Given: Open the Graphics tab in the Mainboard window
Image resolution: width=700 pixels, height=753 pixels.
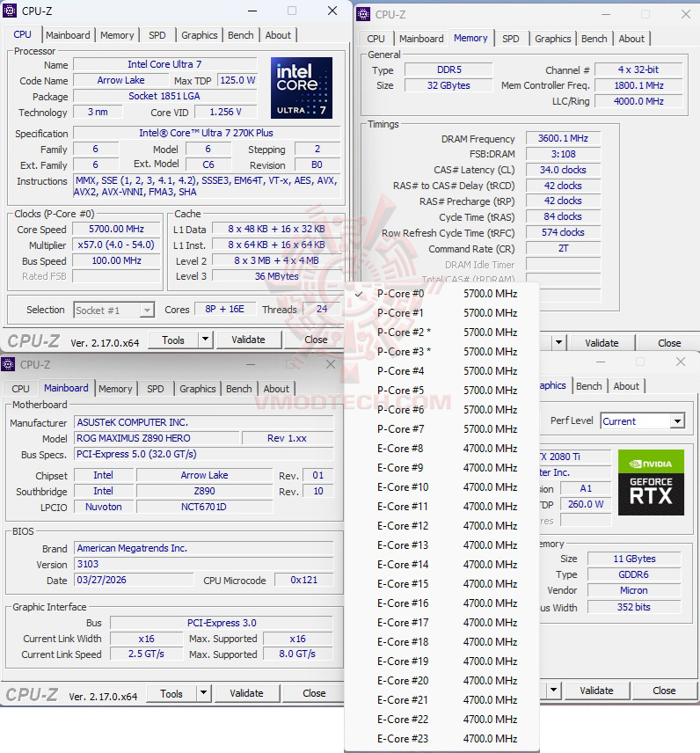Looking at the screenshot, I should tap(197, 389).
